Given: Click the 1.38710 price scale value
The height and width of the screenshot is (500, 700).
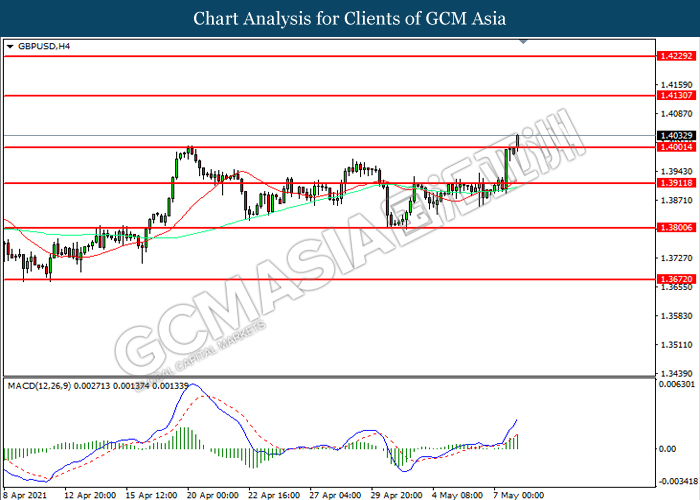Looking at the screenshot, I should point(676,200).
